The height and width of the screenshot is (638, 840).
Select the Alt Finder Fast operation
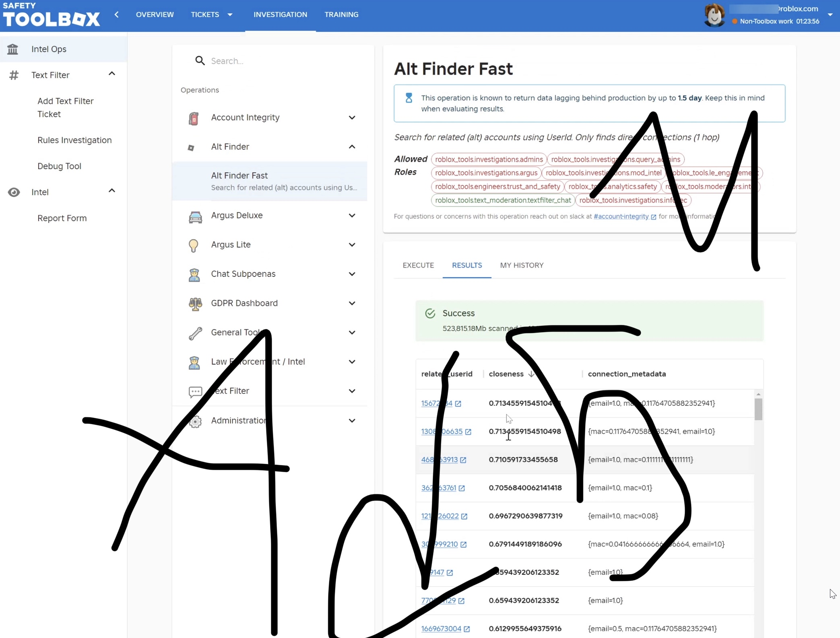pos(270,181)
